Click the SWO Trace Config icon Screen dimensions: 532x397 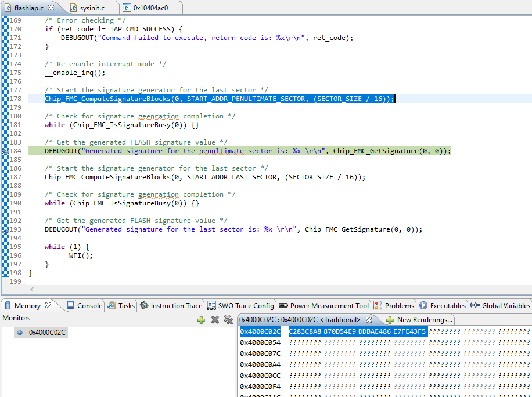(211, 305)
